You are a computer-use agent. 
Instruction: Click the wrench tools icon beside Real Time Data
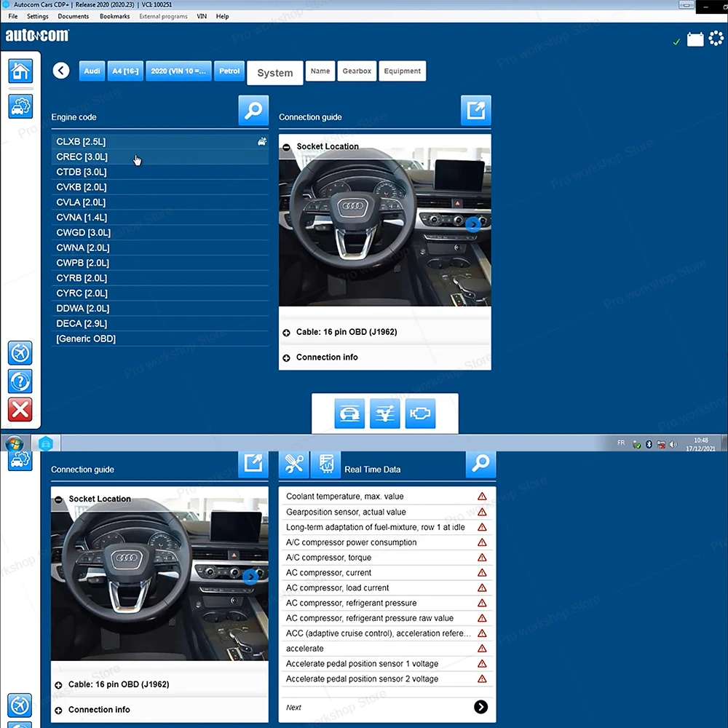pyautogui.click(x=294, y=464)
